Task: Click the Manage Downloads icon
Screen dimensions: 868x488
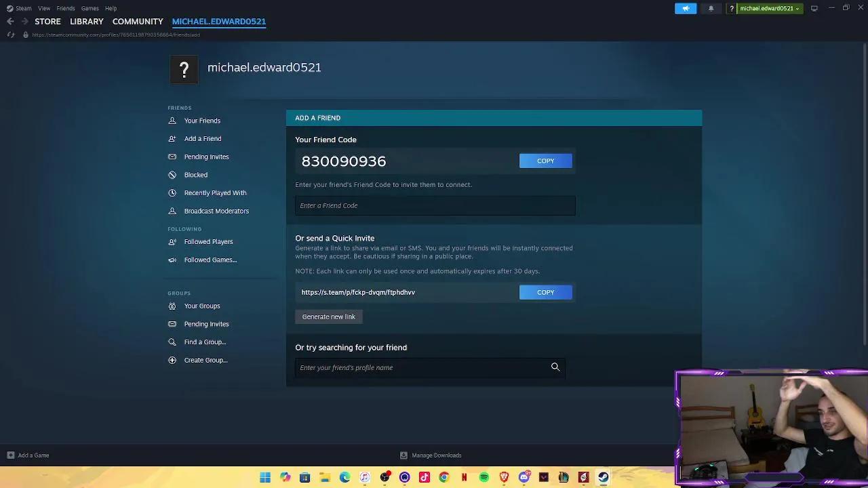Action: point(403,455)
